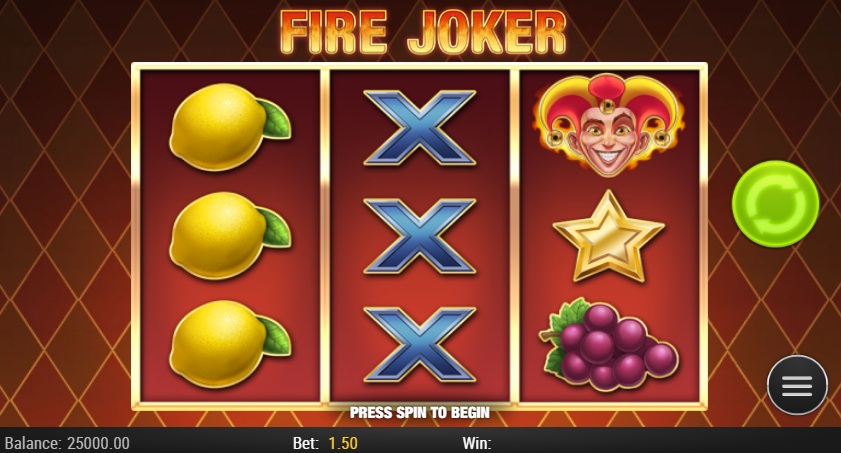Screen dimensions: 841x453
Task: Click the middle lemon symbol
Action: pyautogui.click(x=230, y=235)
